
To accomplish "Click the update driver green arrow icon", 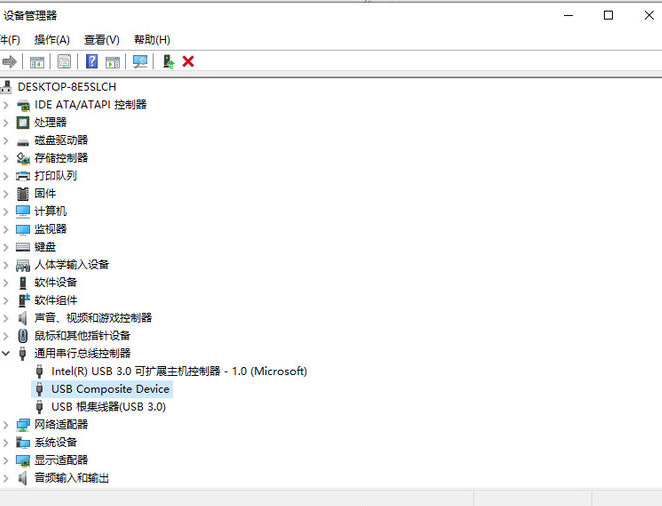I will point(168,62).
